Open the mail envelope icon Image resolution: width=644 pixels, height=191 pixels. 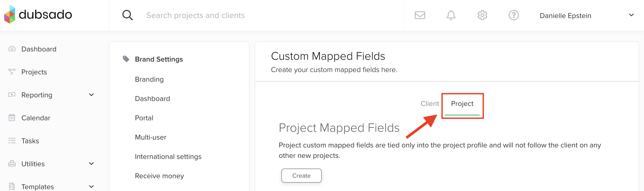pyautogui.click(x=420, y=15)
